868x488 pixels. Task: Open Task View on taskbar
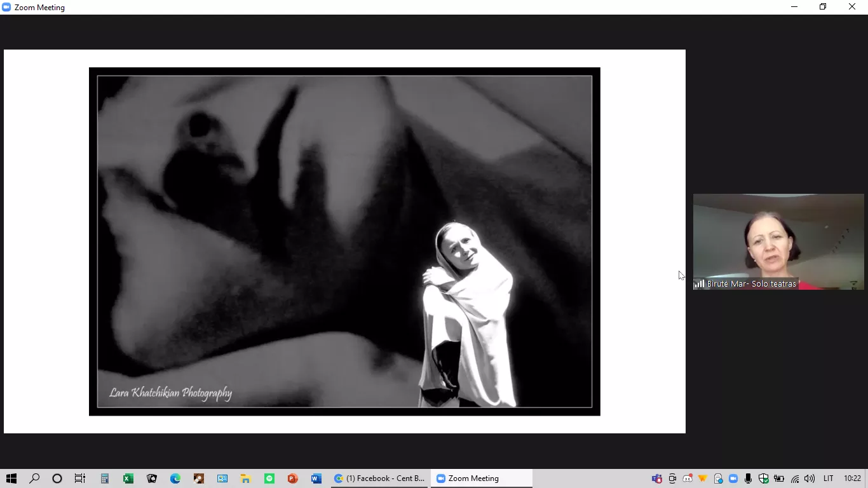pos(80,478)
